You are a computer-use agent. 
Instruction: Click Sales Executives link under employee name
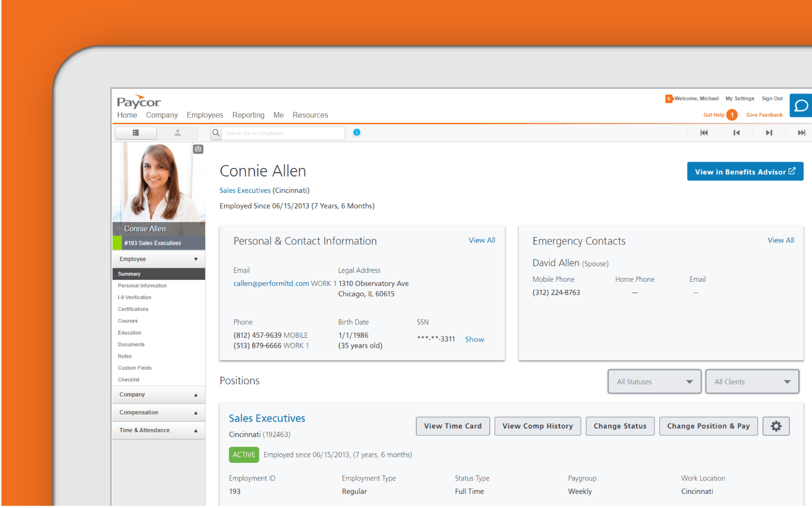click(245, 191)
